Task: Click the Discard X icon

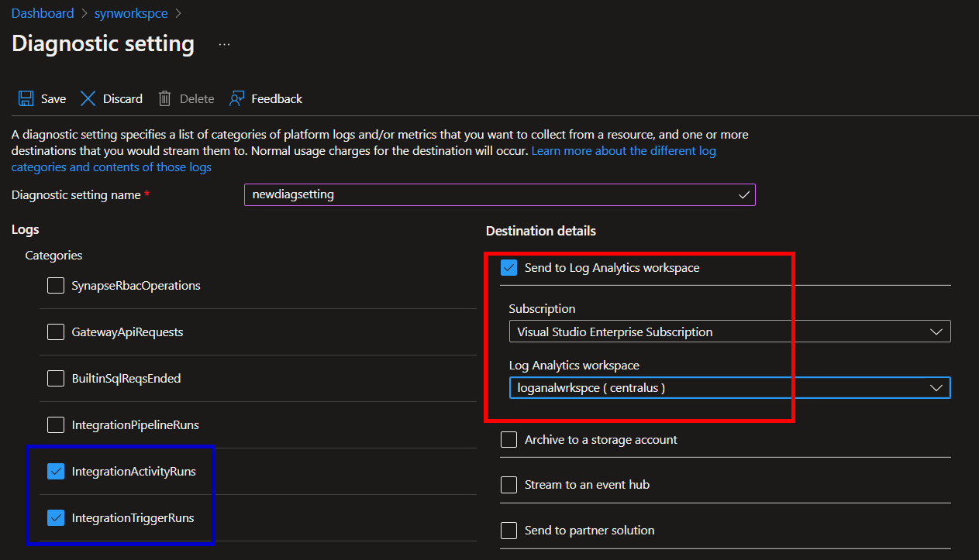Action: 88,98
